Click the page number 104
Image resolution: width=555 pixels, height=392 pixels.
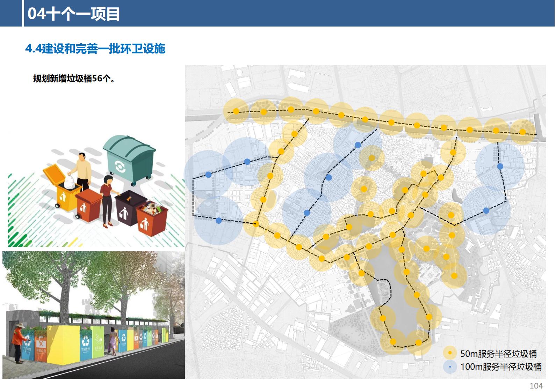tap(536, 386)
